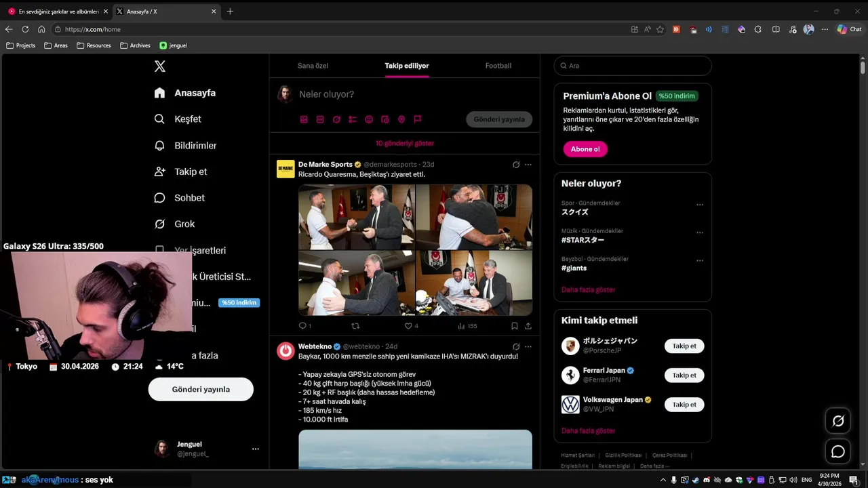Open a new browser tab

(x=230, y=12)
